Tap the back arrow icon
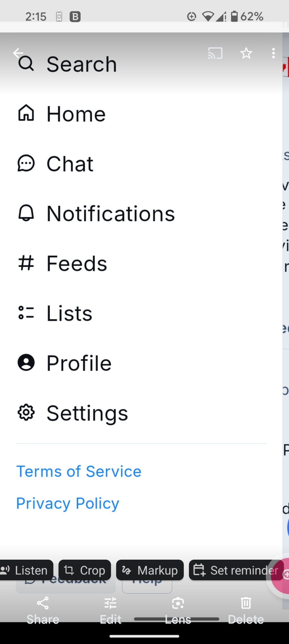Viewport: 289px width, 644px height. pyautogui.click(x=17, y=53)
